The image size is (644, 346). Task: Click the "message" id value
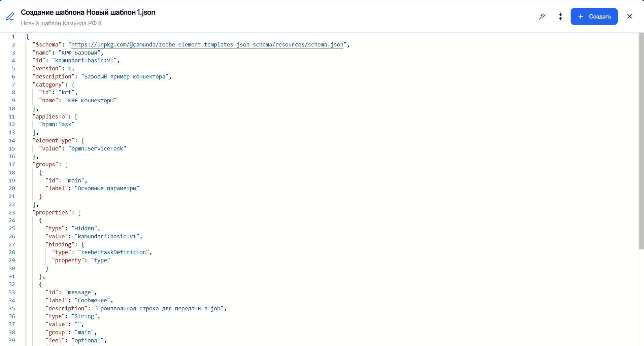(x=79, y=292)
